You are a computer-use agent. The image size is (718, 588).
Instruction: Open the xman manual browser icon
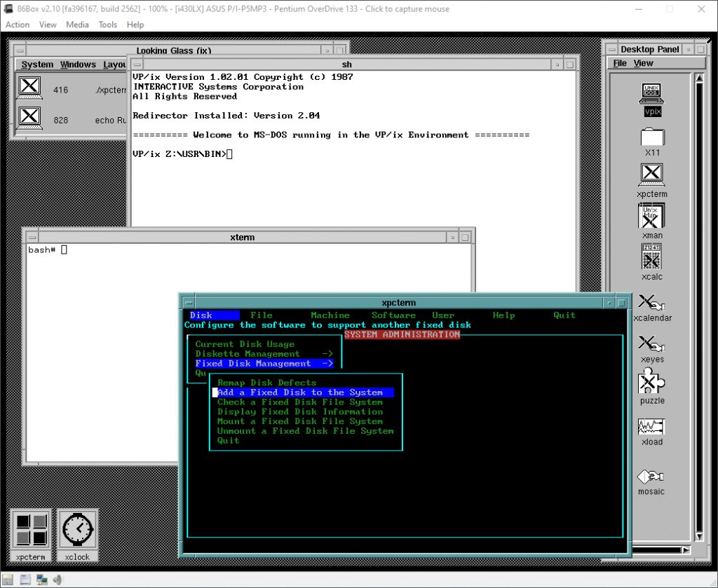651,217
